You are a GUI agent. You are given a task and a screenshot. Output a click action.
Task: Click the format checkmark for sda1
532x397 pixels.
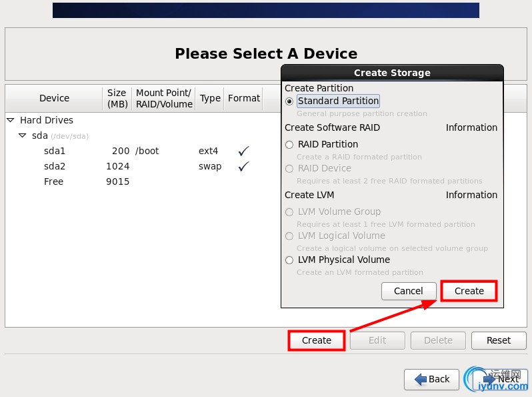pos(243,151)
